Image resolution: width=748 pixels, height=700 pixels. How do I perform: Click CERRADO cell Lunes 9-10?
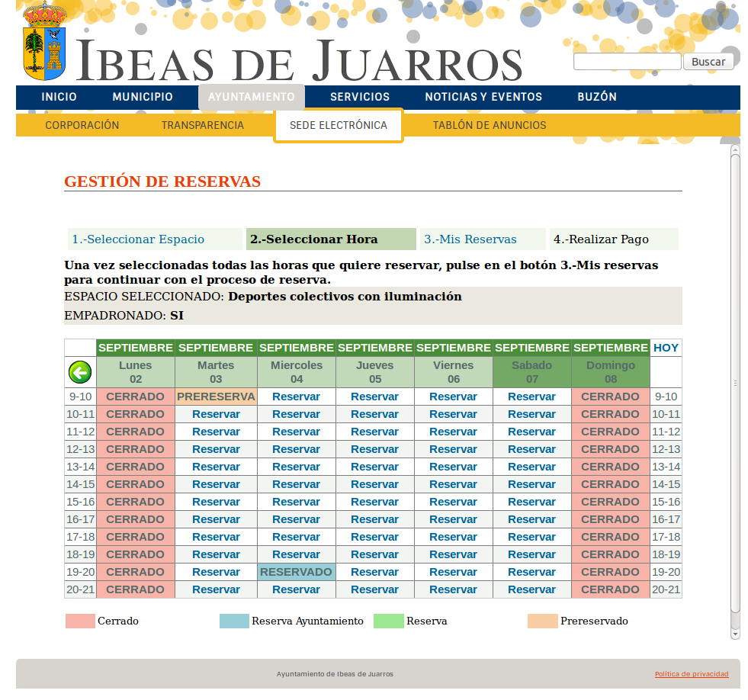point(136,397)
